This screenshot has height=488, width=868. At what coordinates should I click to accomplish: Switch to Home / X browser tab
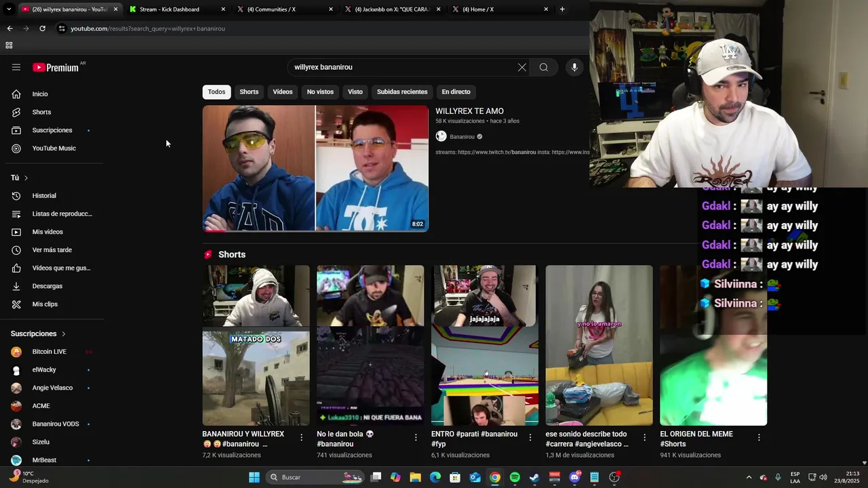point(501,9)
